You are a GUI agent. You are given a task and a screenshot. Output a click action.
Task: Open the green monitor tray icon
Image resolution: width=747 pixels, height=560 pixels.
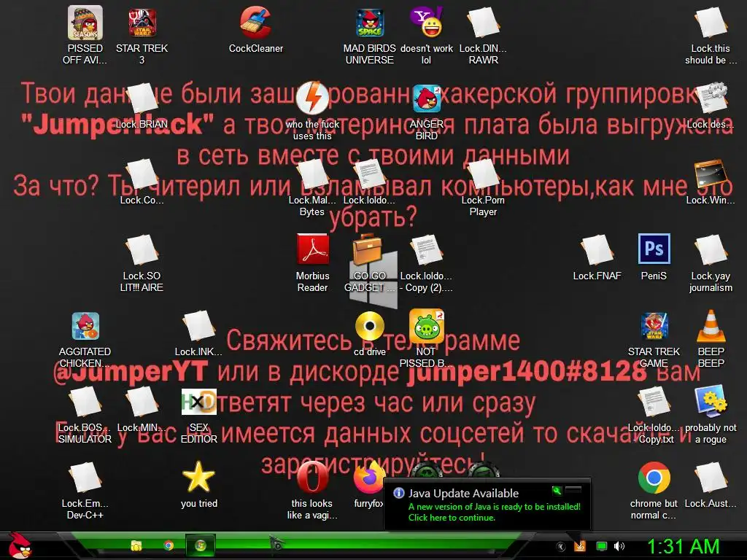tap(602, 547)
